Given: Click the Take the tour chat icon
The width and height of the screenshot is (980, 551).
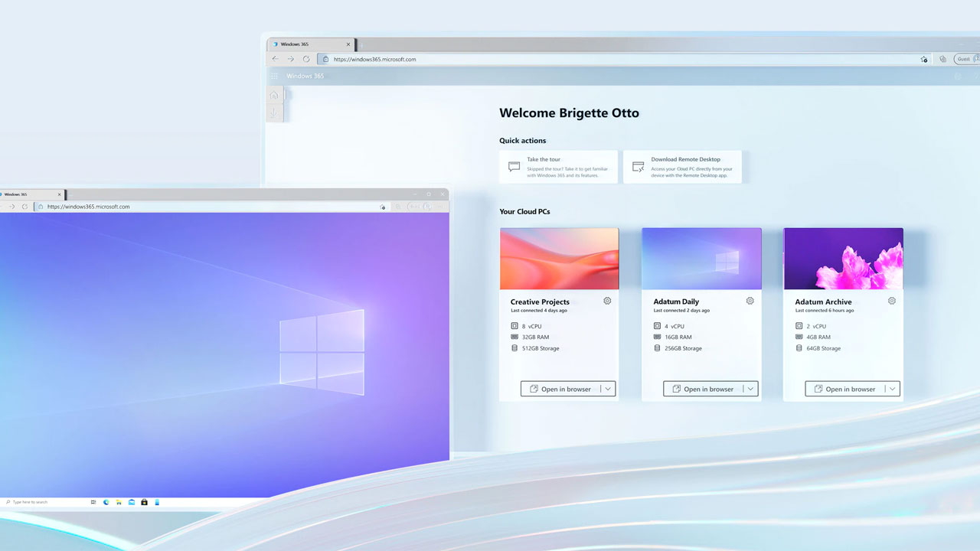Looking at the screenshot, I should (x=514, y=167).
